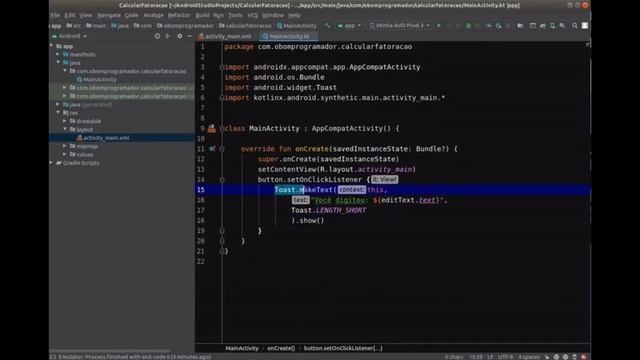Expand the manifests folder
This screenshot has width=640, height=360.
click(x=58, y=54)
